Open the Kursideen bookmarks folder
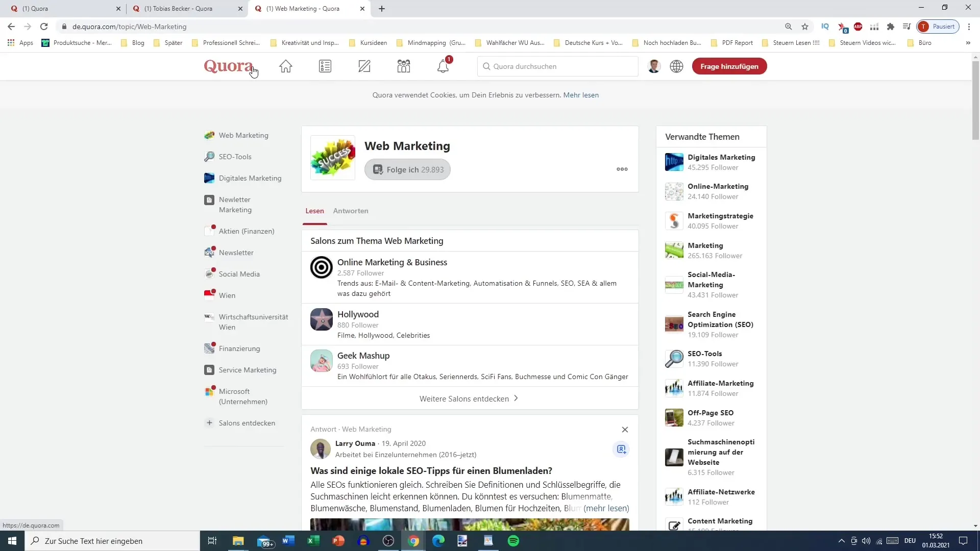Image resolution: width=980 pixels, height=551 pixels. pos(368,43)
